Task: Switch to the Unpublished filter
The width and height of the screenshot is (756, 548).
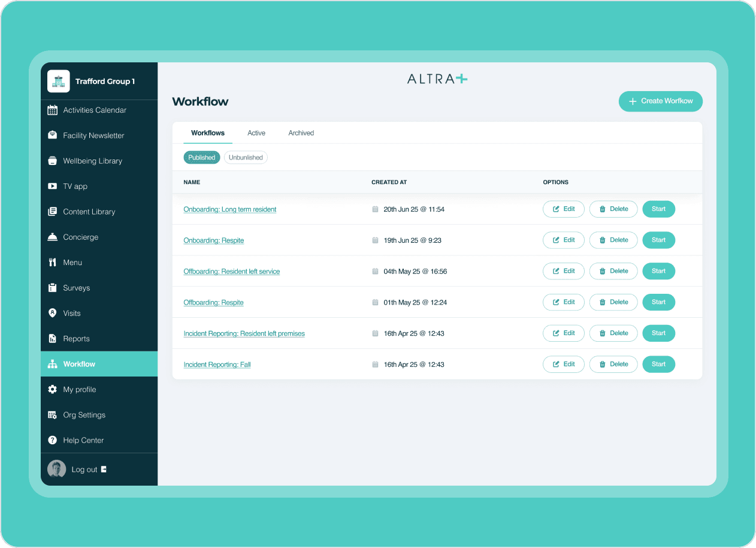Action: 246,157
